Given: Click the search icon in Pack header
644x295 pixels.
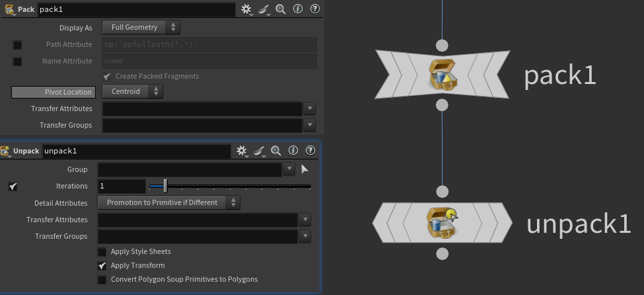Looking at the screenshot, I should point(281,9).
